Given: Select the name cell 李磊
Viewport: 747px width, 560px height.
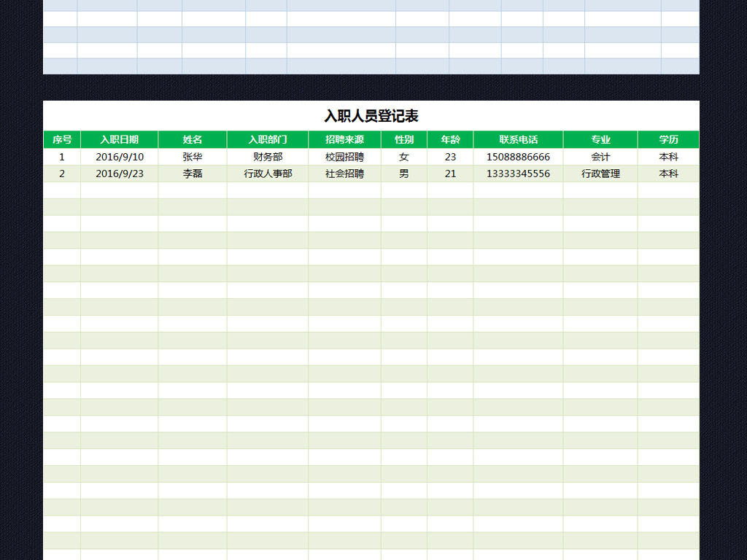Looking at the screenshot, I should (x=193, y=174).
